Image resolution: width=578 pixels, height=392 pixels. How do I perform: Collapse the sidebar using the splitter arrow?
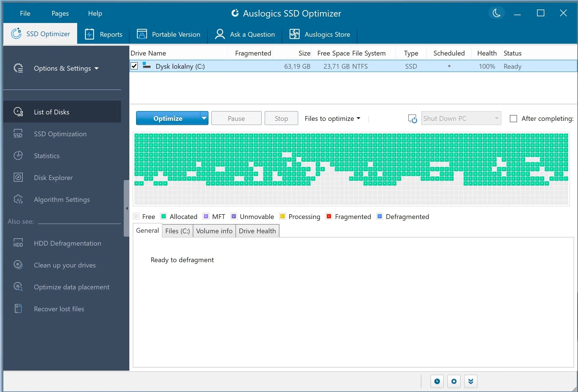pos(127,208)
